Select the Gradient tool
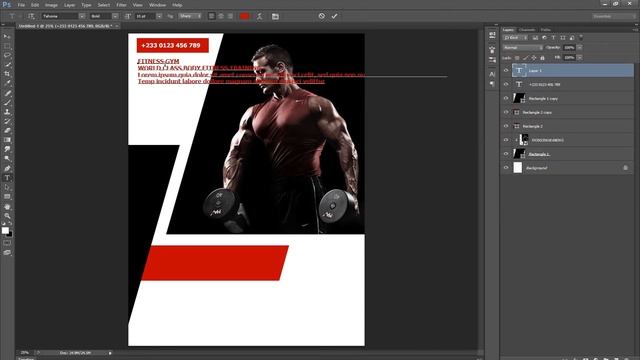640x360 pixels. tap(7, 140)
